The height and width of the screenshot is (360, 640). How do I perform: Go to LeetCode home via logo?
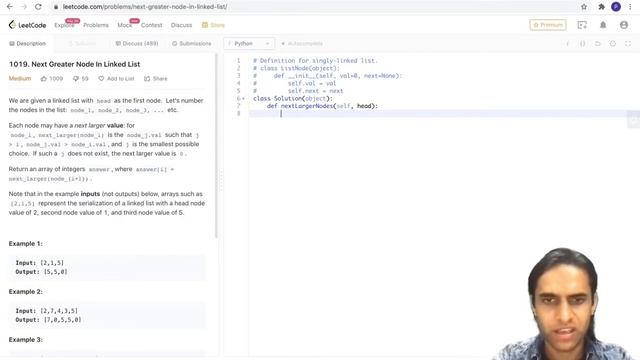(x=27, y=25)
